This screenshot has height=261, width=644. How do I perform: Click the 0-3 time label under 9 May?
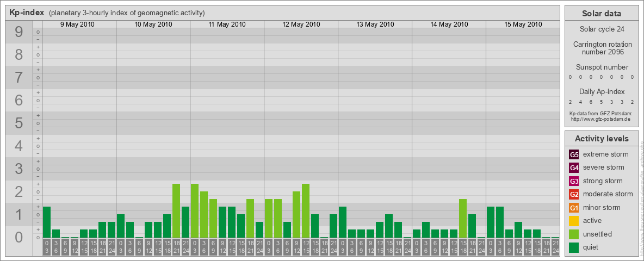(46, 247)
